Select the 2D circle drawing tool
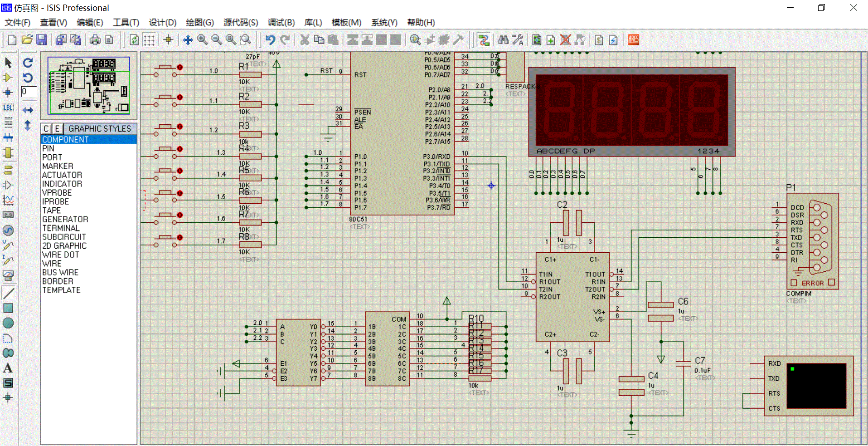Screen dimensions: 868x446 pos(8,323)
